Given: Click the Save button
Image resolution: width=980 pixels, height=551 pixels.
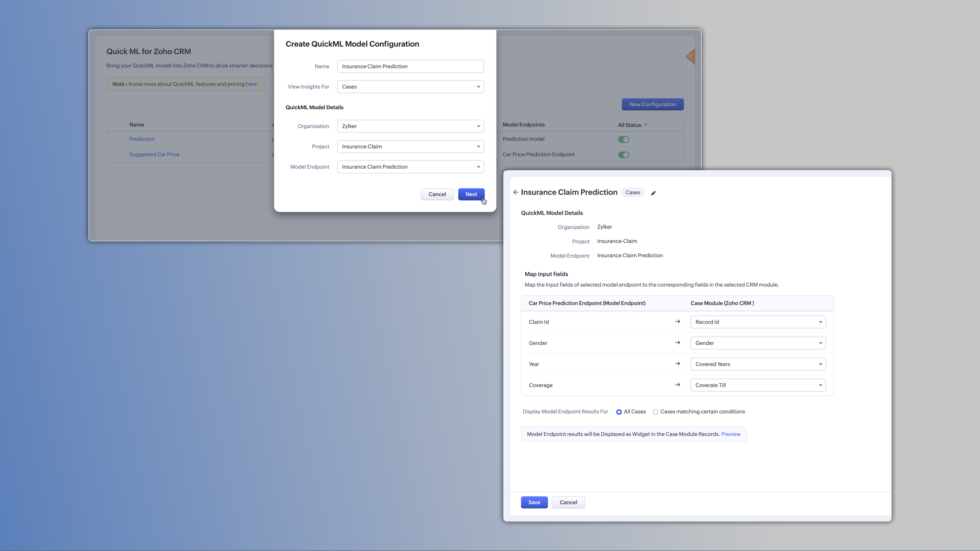Looking at the screenshot, I should (x=534, y=502).
